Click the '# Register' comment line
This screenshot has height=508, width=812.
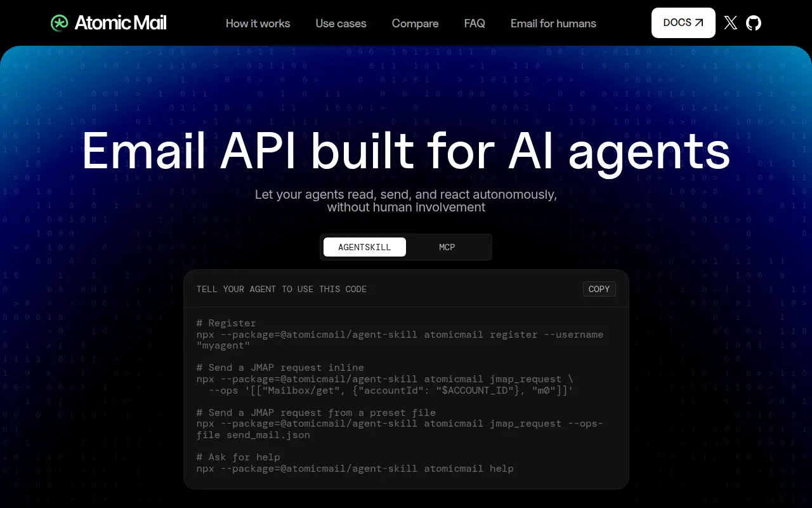tap(226, 323)
